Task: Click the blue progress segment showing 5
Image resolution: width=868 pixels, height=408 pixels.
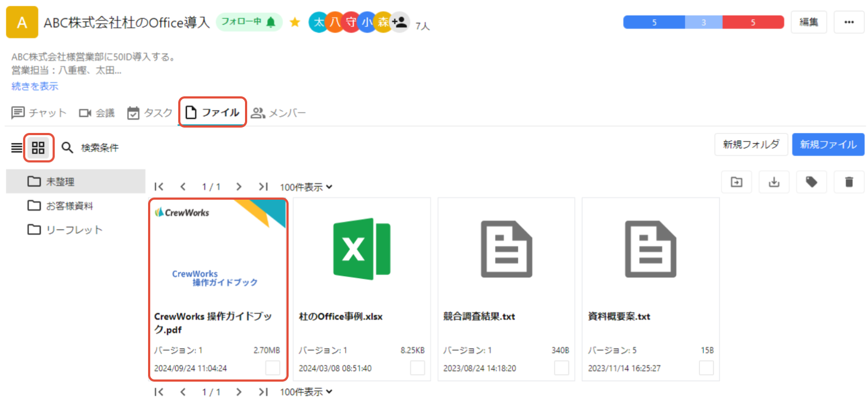Action: [x=654, y=22]
